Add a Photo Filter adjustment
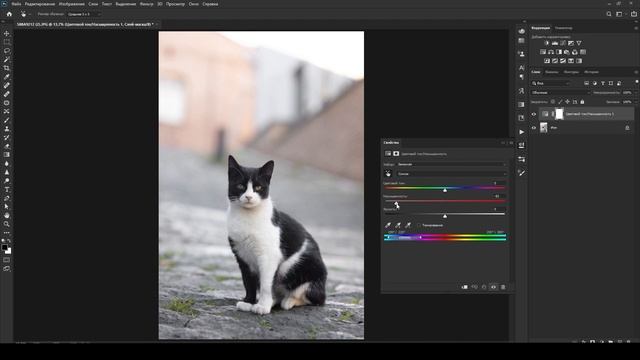Viewport: 640px width, 360px height. pyautogui.click(x=567, y=52)
